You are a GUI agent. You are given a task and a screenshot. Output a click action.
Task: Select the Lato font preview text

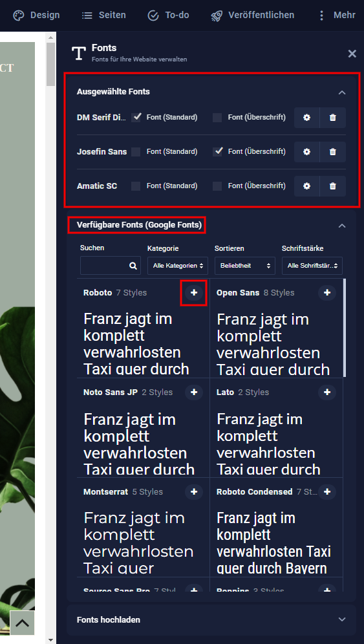coord(269,444)
